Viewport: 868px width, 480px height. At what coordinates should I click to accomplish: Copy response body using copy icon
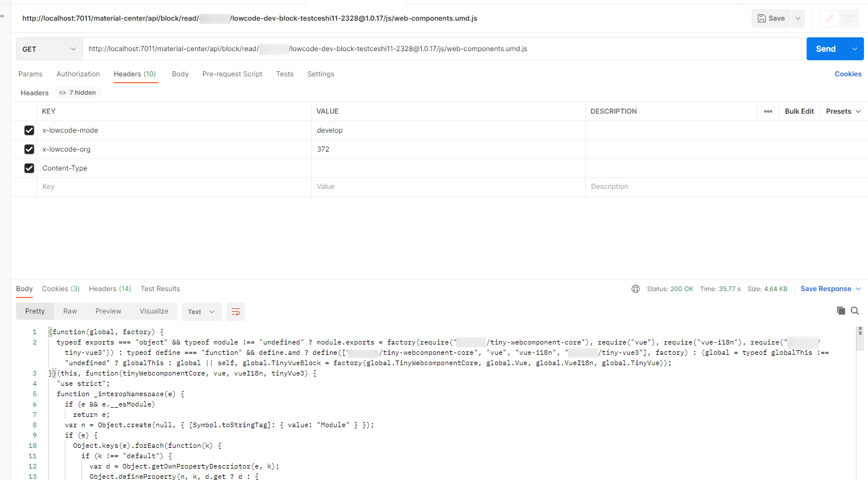[841, 310]
